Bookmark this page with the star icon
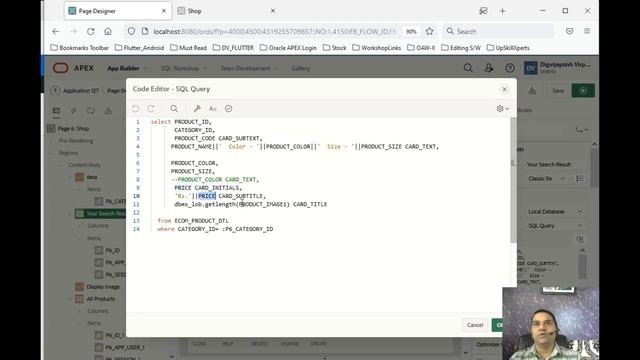The height and width of the screenshot is (360, 640). point(429,31)
